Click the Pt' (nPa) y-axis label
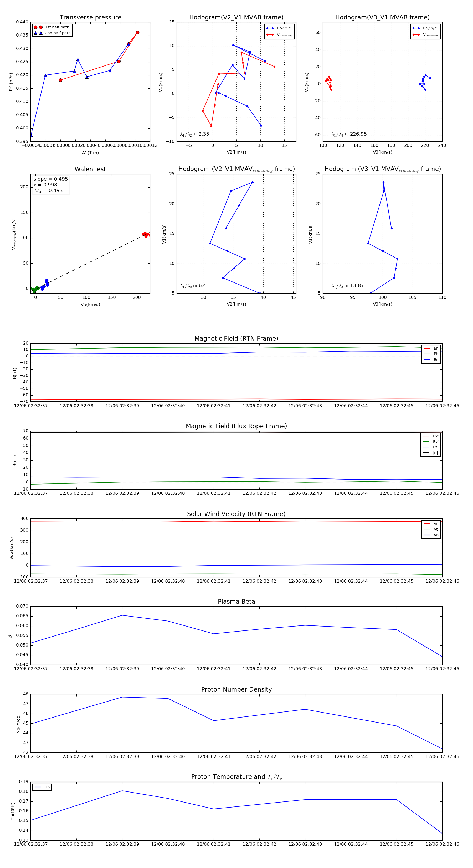Image resolution: width=473 pixels, height=868 pixels. point(11,82)
